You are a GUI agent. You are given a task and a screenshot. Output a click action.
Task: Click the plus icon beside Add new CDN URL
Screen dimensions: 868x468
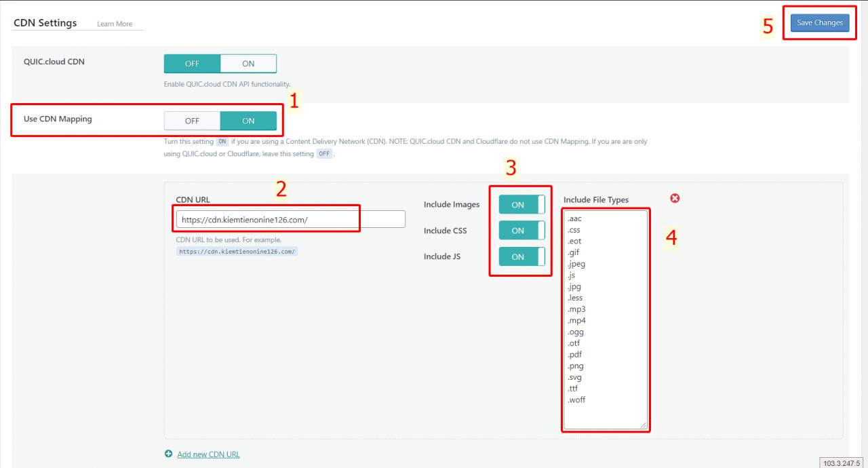pos(168,454)
